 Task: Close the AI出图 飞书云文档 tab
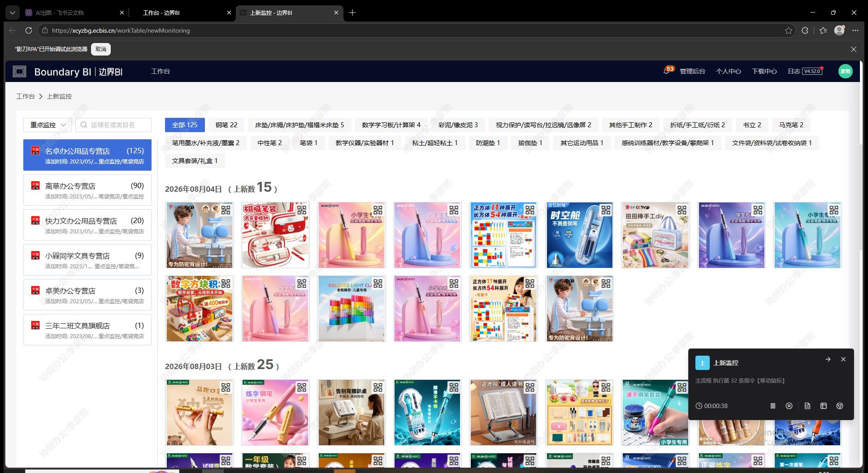[x=122, y=13]
